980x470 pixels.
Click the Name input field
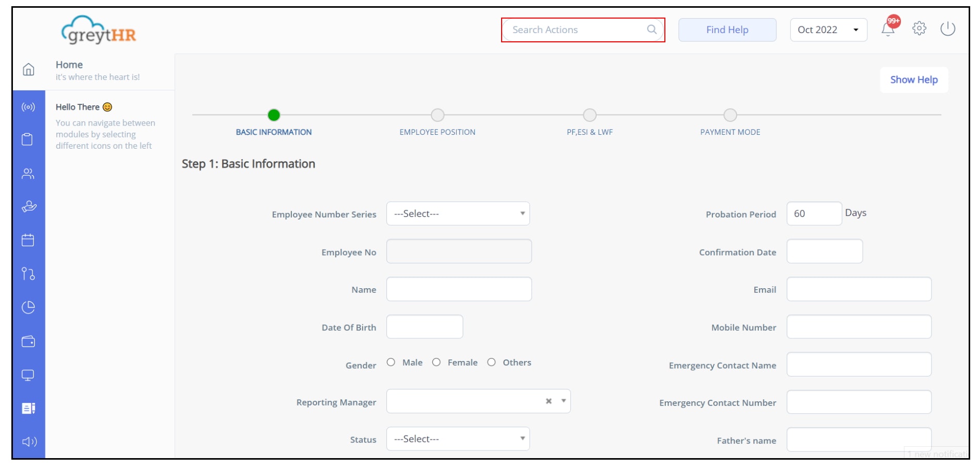[459, 289]
